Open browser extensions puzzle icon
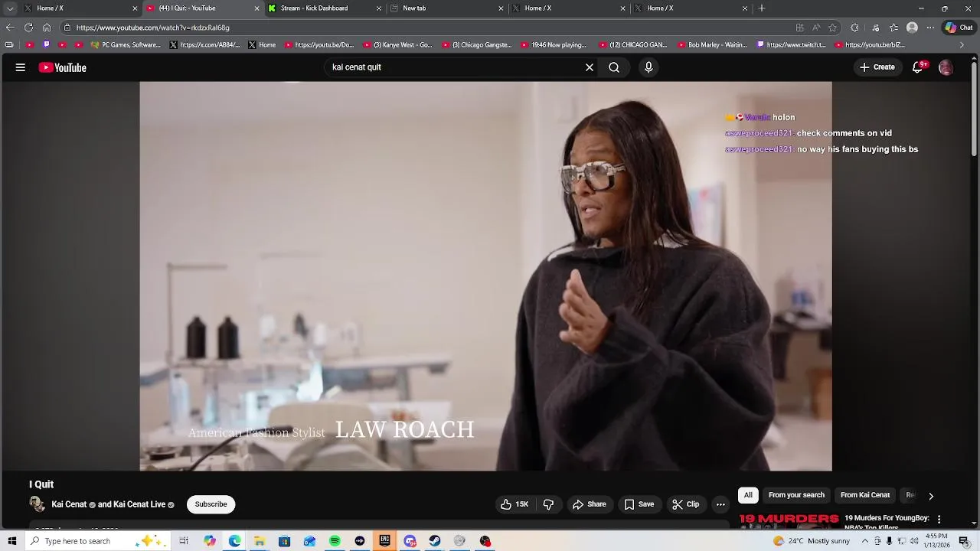This screenshot has width=980, height=551. click(x=854, y=28)
